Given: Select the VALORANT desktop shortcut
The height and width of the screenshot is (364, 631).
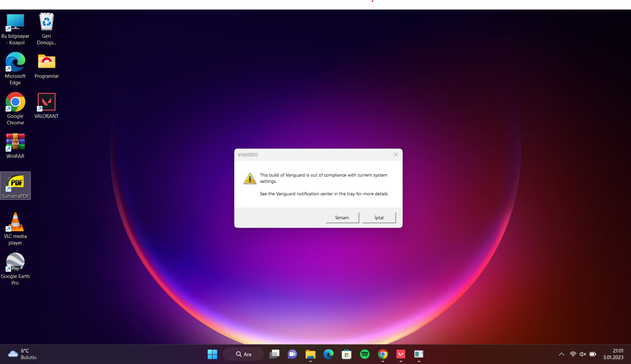Looking at the screenshot, I should tap(47, 106).
